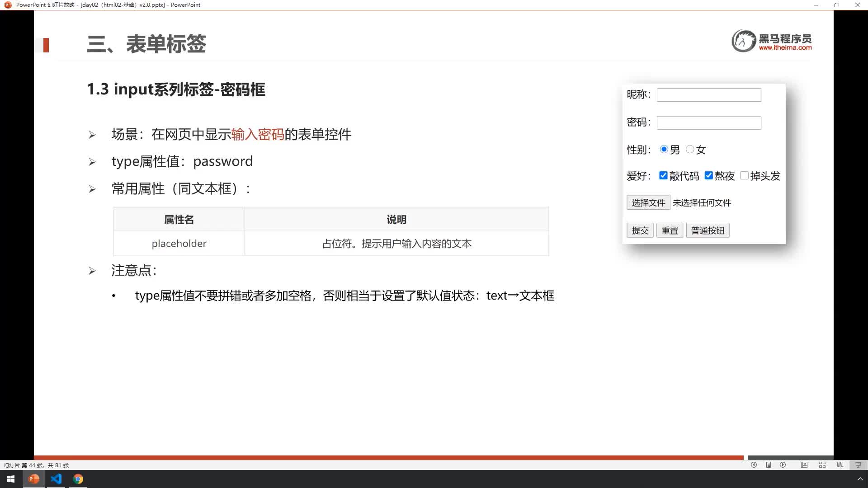Open Visual Studio Code from taskbar
The image size is (868, 488).
(56, 479)
